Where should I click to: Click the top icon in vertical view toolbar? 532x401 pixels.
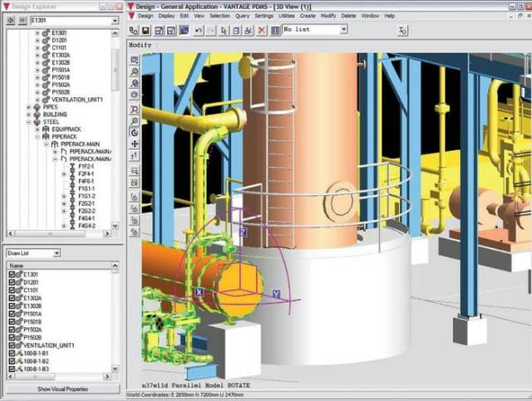tap(135, 61)
